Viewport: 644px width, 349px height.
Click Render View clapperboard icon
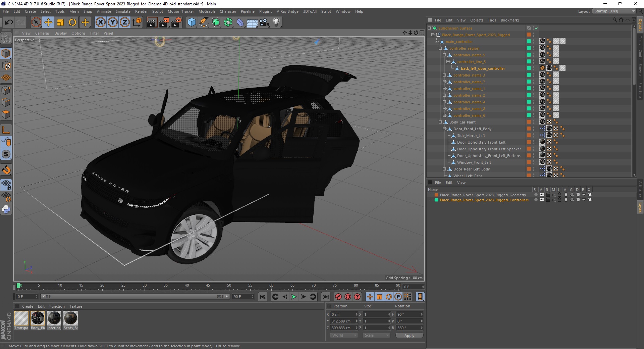coord(152,22)
